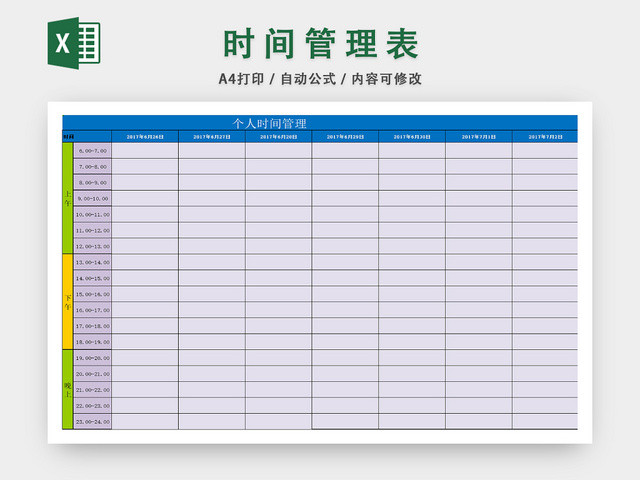Select the 22.00-23.00 time row cell
This screenshot has width=640, height=480.
coord(93,405)
